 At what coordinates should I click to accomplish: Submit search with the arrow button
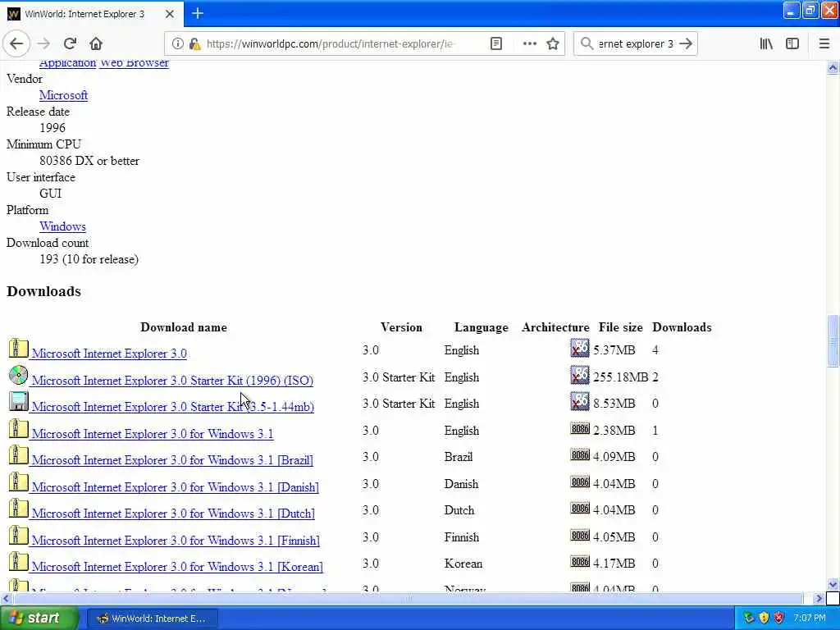[686, 44]
